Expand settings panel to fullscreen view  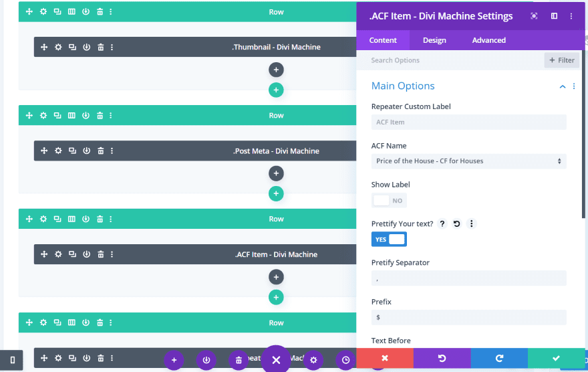(x=534, y=16)
